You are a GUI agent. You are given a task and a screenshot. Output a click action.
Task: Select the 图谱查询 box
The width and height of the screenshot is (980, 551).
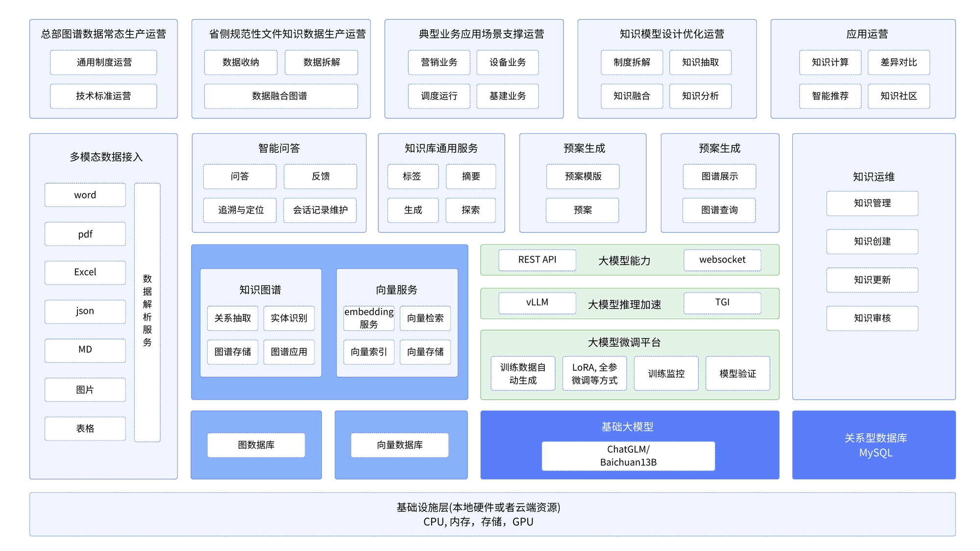719,210
